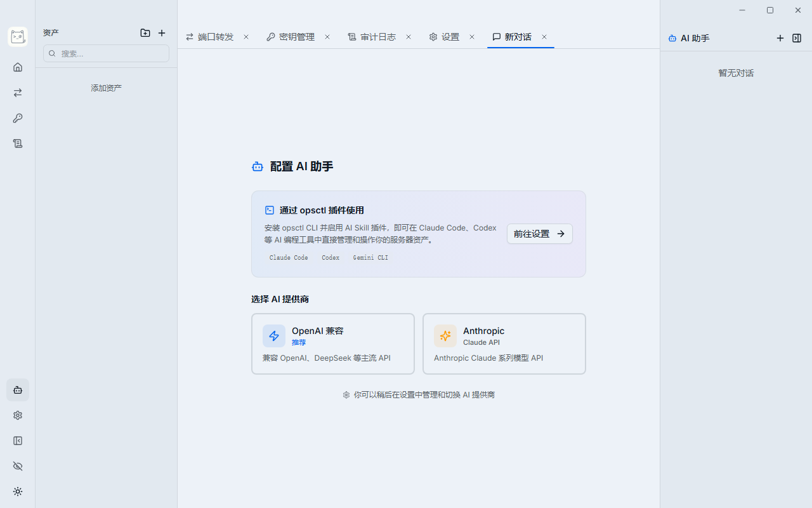Open the audit log scroll icon in sidebar
812x508 pixels.
[x=18, y=144]
